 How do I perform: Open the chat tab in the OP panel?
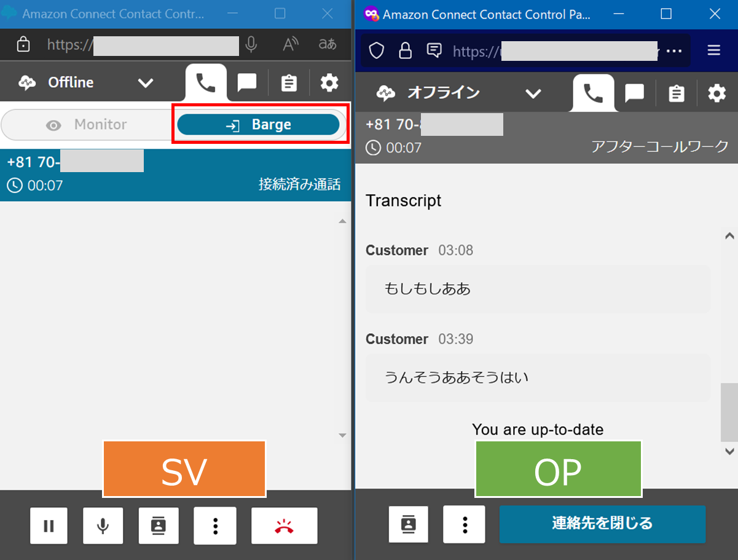(x=634, y=93)
